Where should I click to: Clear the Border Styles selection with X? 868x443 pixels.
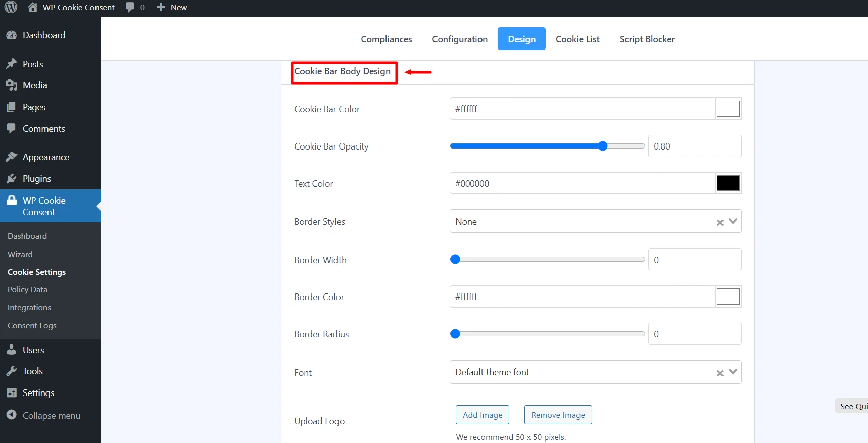[x=720, y=222]
